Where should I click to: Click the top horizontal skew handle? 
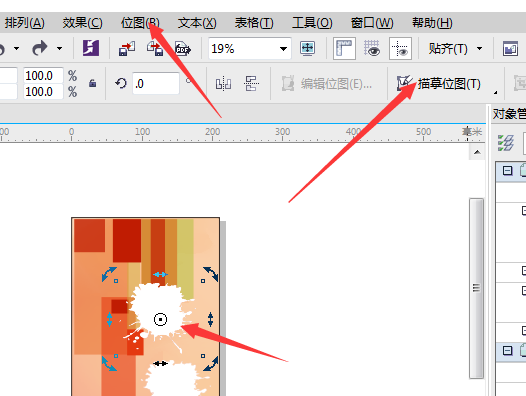[160, 275]
